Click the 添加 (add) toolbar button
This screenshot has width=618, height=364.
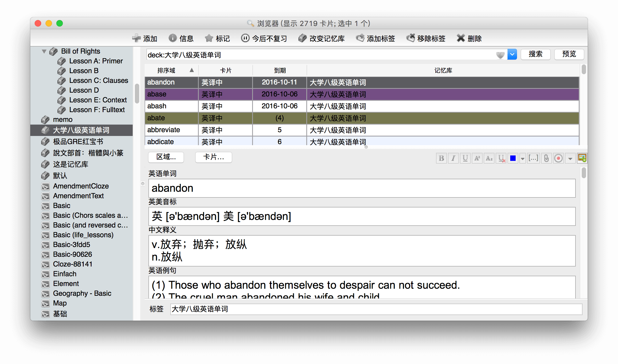click(145, 38)
